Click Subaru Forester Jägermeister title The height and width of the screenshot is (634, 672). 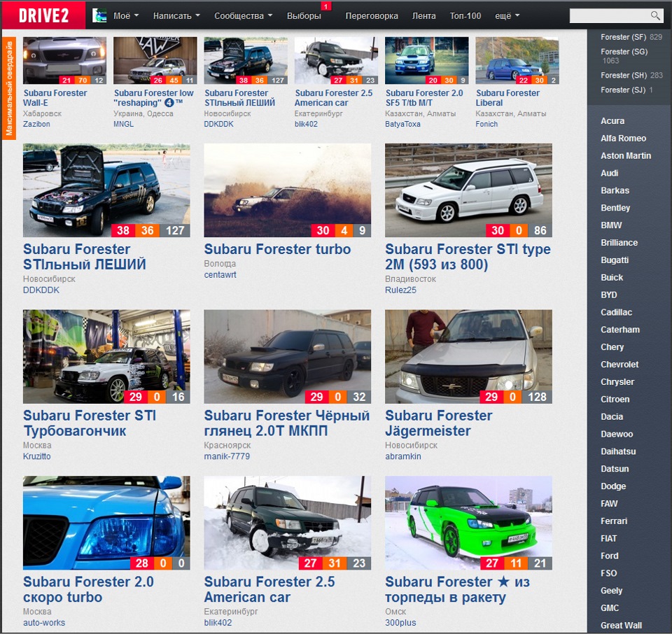click(438, 423)
